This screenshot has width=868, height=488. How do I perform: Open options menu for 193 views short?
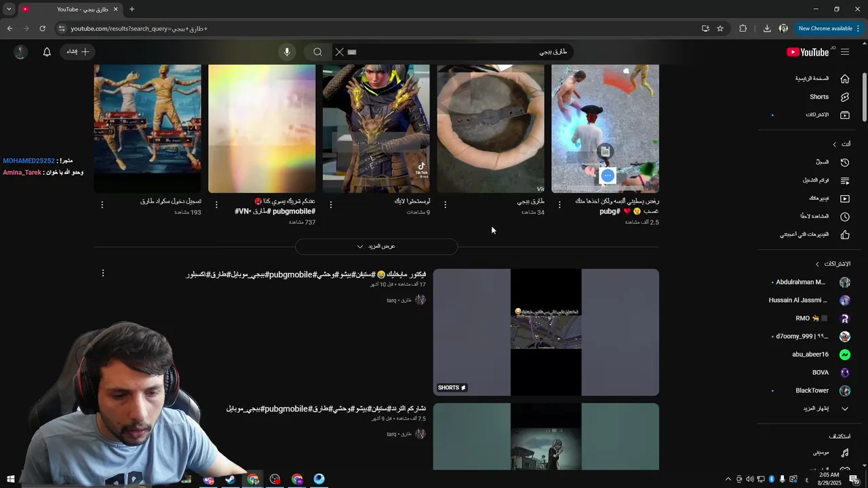(x=102, y=205)
